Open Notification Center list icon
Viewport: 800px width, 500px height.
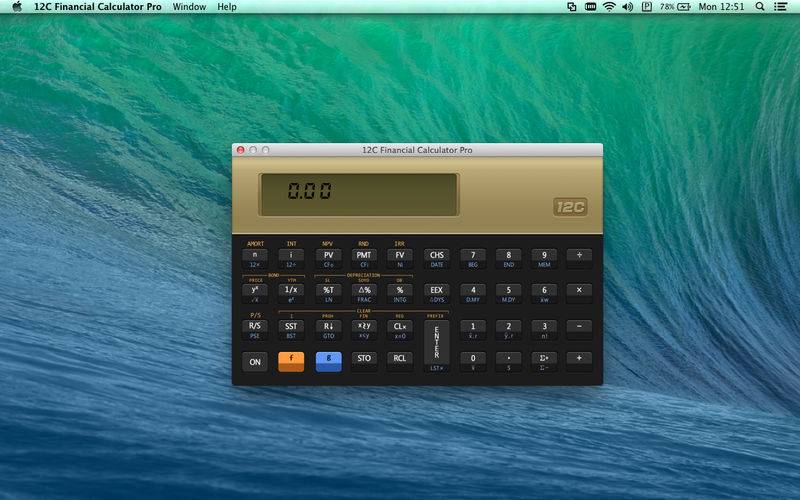[780, 7]
